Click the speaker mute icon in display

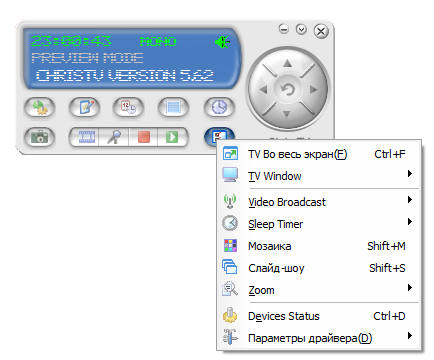222,42
